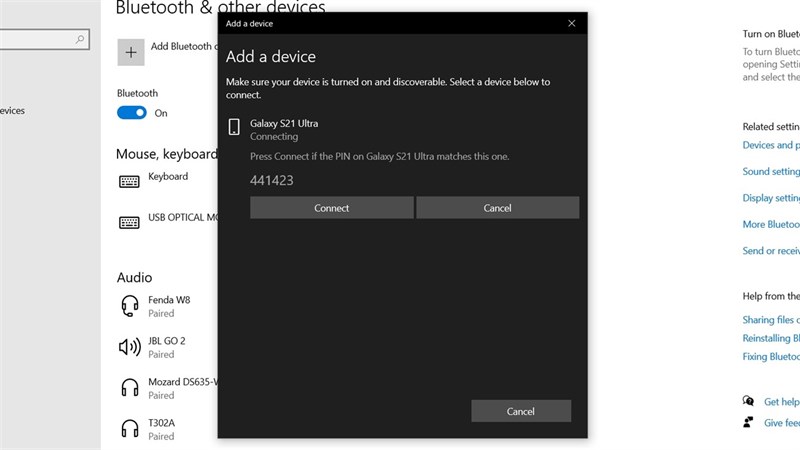Open Devices and printers link
Viewport: 800px width, 450px height.
[771, 145]
